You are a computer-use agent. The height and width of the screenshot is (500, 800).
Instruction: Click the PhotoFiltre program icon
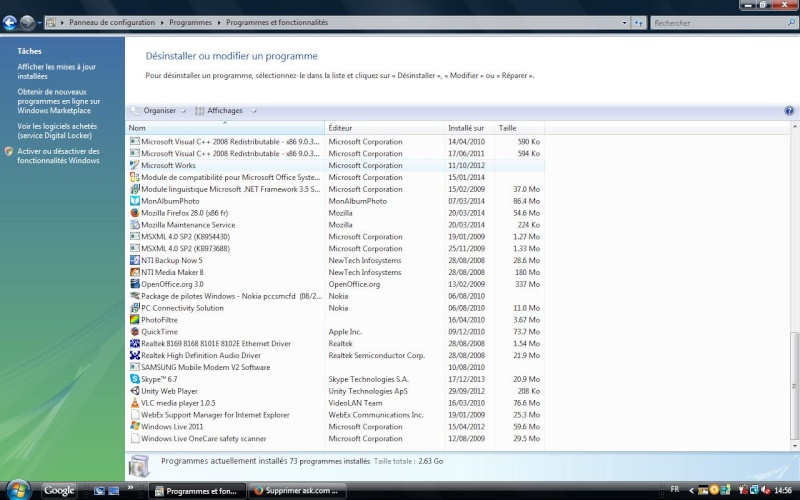pyautogui.click(x=135, y=320)
